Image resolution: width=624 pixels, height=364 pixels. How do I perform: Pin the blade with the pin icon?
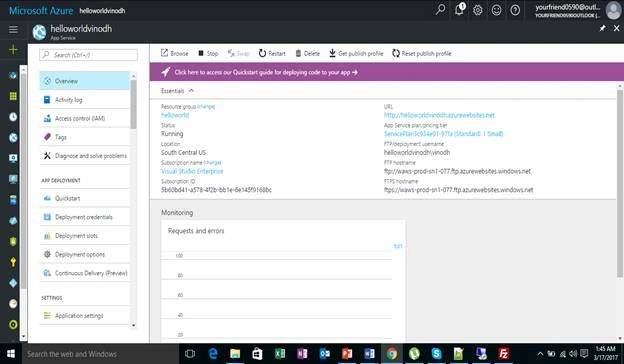pyautogui.click(x=603, y=28)
